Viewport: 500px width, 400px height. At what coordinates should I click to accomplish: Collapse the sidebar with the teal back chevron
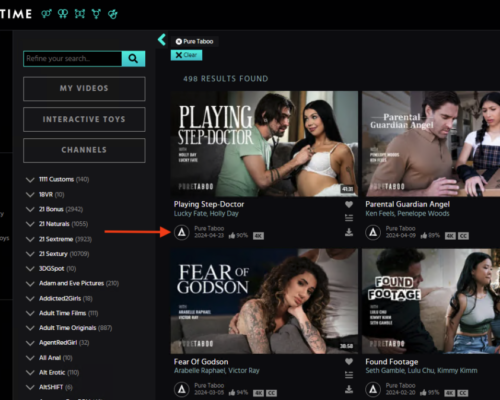162,39
